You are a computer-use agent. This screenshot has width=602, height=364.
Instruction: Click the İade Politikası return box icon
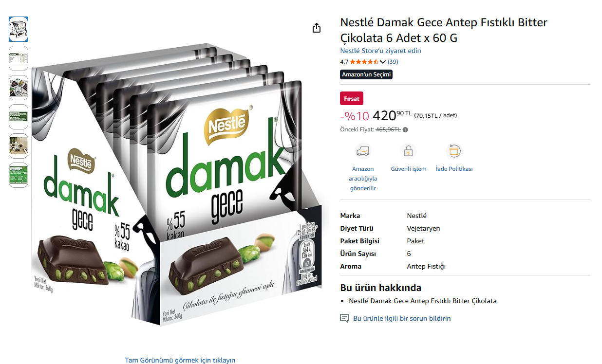pos(454,151)
